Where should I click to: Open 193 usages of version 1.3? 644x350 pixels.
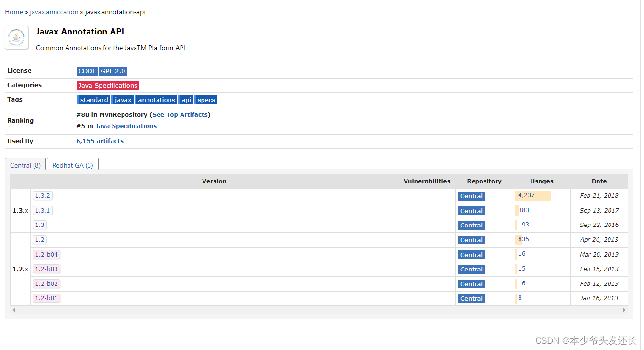coord(523,224)
